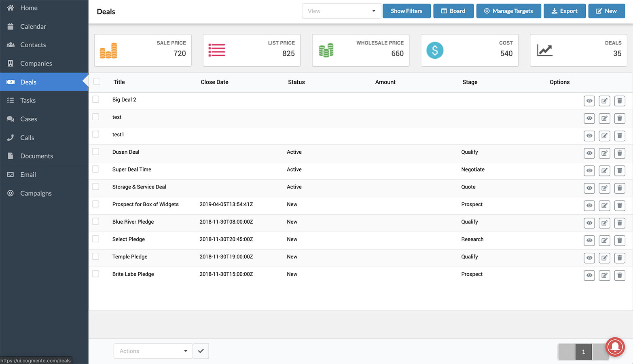Click the trash icon for Dusan Deal
Screen dimensions: 633x364
coord(619,153)
